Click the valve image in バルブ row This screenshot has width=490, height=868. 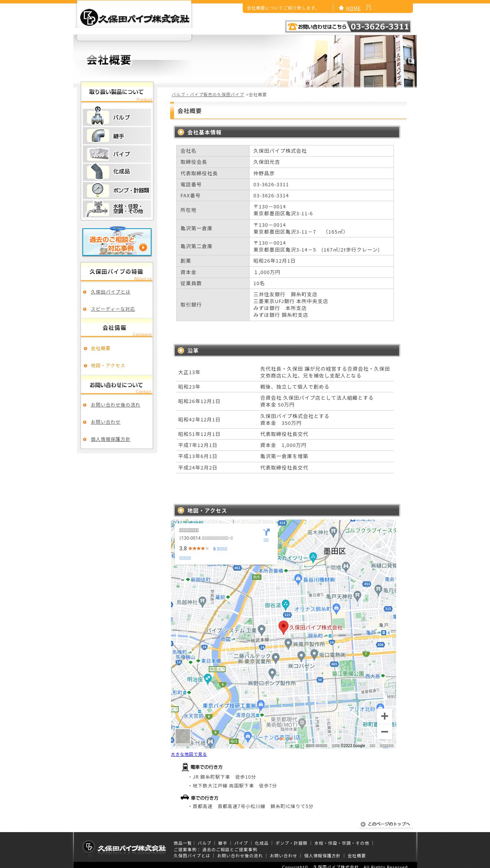tap(98, 116)
